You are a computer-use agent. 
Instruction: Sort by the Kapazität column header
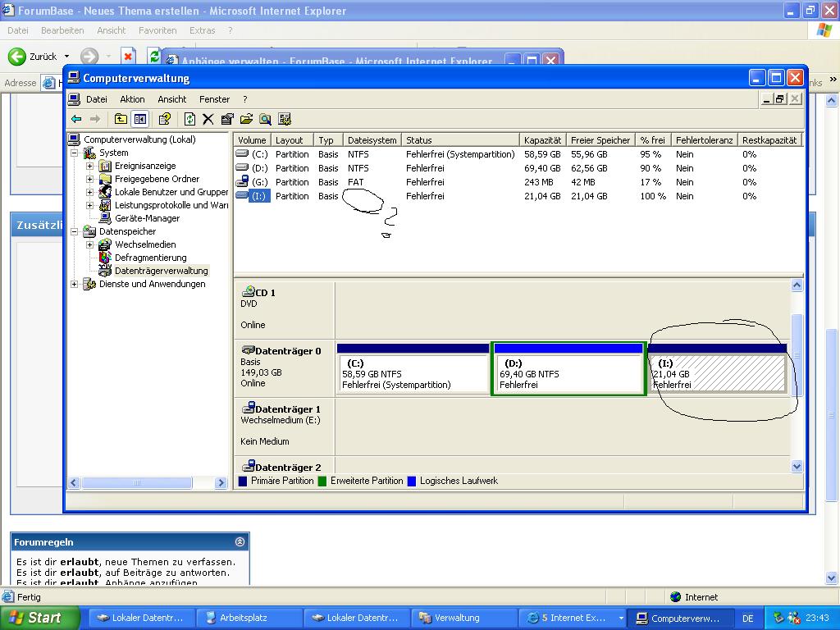(543, 140)
